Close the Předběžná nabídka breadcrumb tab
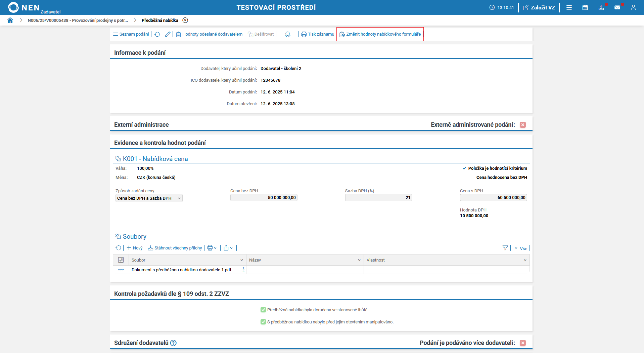This screenshot has height=353, width=644. pyautogui.click(x=185, y=20)
